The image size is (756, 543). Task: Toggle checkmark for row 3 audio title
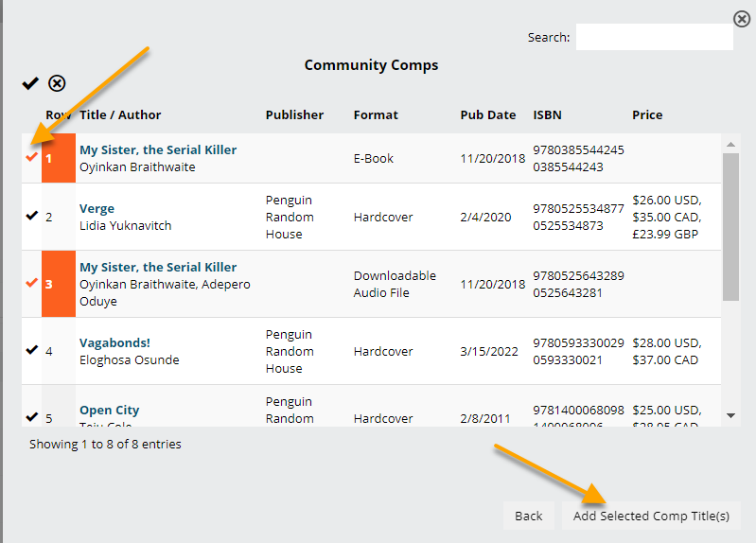(32, 283)
